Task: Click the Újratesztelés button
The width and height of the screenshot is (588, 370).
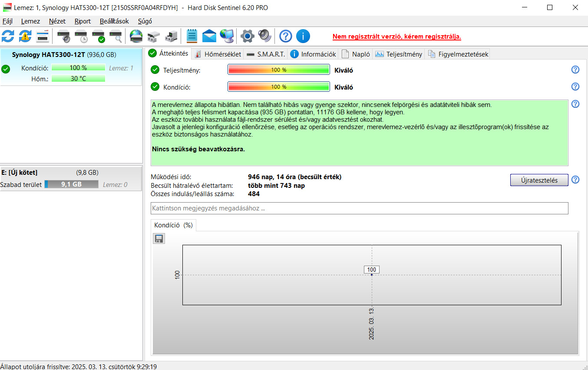Action: (539, 180)
